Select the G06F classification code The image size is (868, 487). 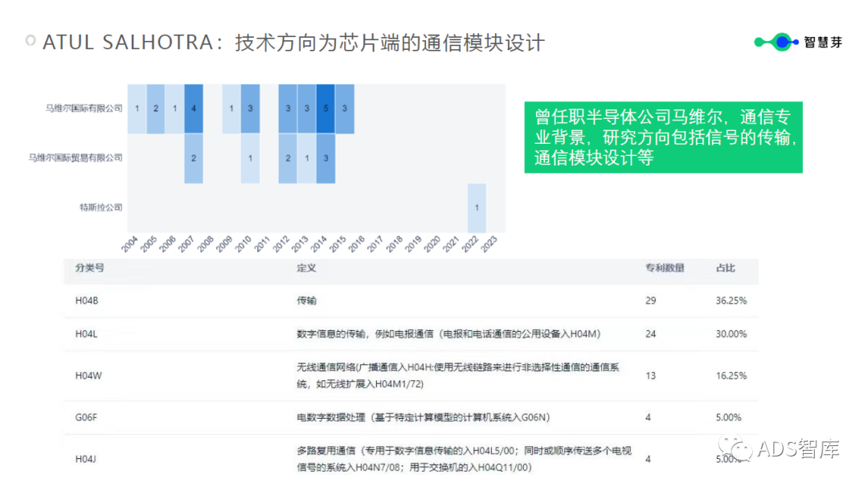click(x=86, y=417)
